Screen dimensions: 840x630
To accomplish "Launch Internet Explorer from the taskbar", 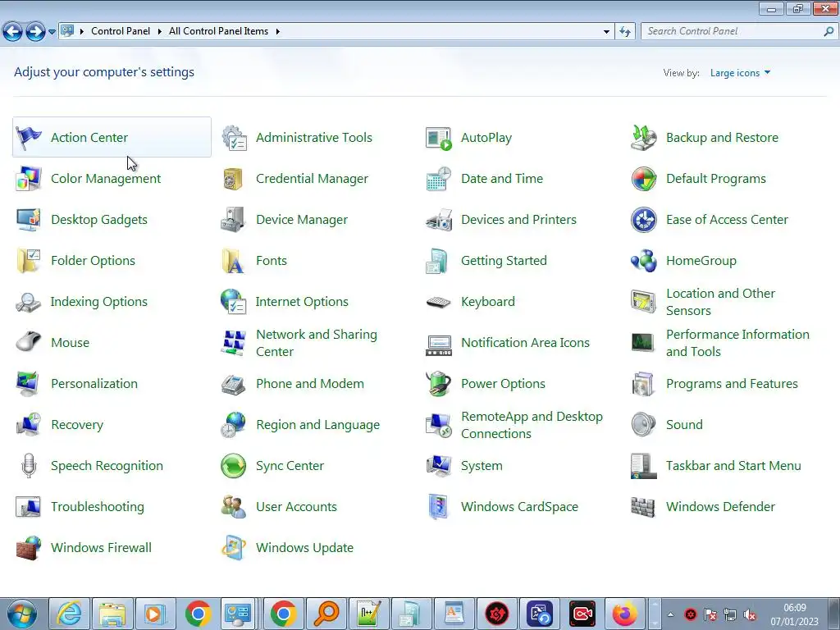I will click(70, 614).
